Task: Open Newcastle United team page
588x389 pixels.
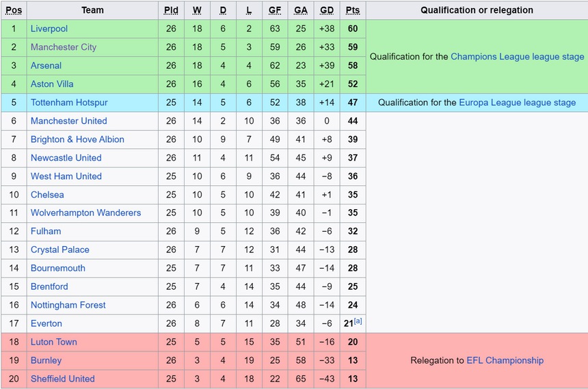Action: (x=66, y=158)
